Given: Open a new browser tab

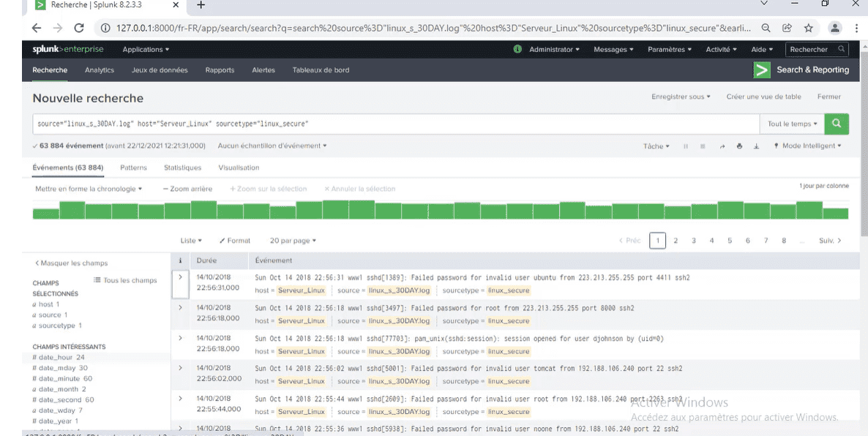Looking at the screenshot, I should (x=201, y=5).
